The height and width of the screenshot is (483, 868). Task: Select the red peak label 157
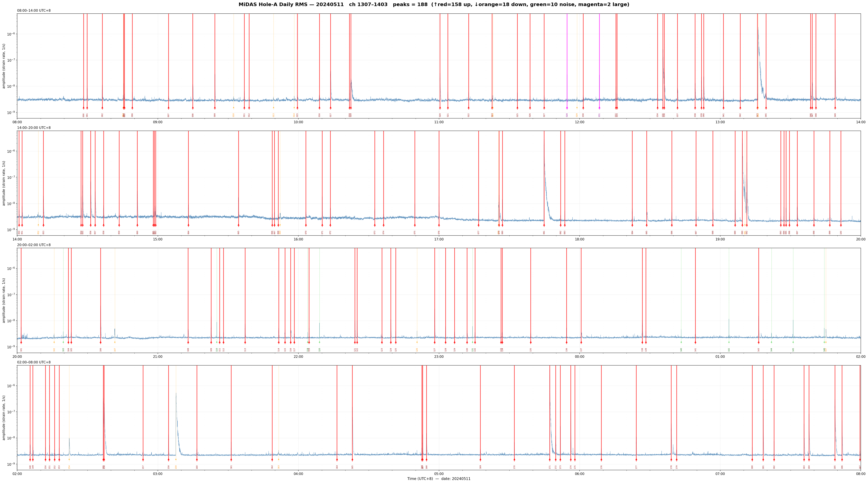tap(143, 467)
